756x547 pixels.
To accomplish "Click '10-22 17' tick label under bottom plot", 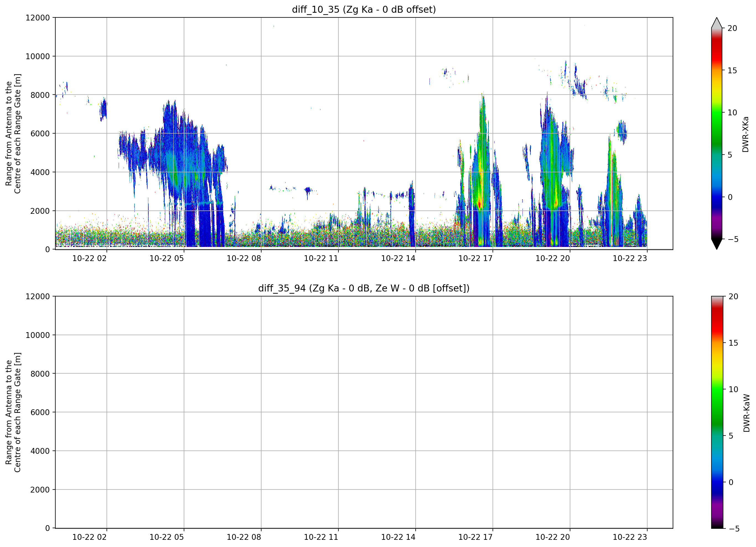I will tap(475, 537).
